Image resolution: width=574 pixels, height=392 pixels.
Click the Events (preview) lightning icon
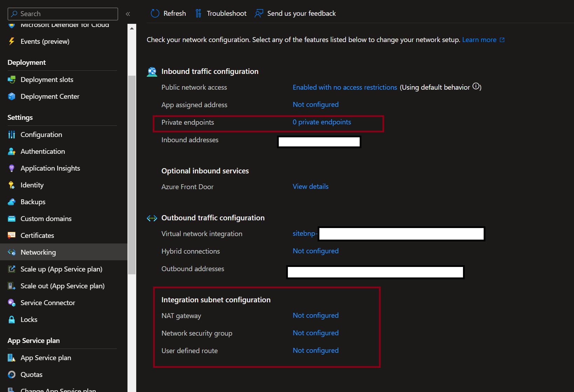(x=12, y=41)
